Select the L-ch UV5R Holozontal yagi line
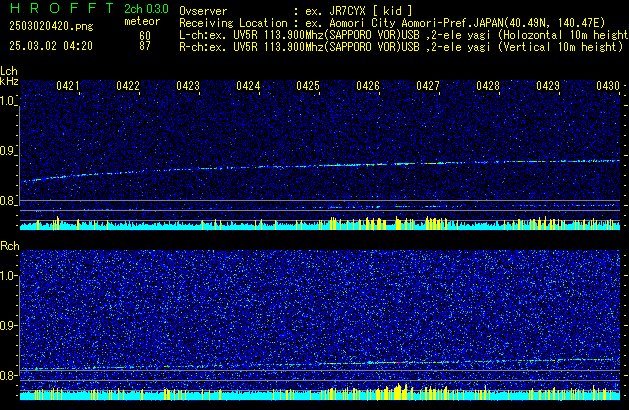The width and height of the screenshot is (629, 410). coord(404,35)
